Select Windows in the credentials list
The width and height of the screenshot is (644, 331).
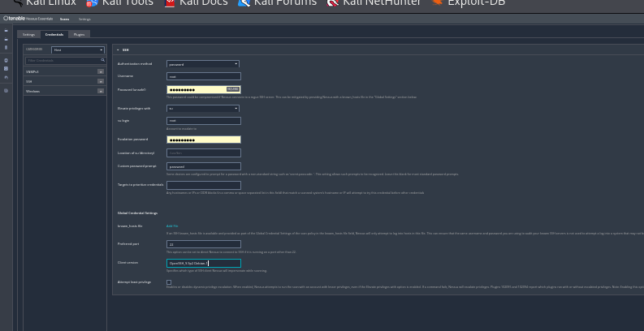point(65,91)
